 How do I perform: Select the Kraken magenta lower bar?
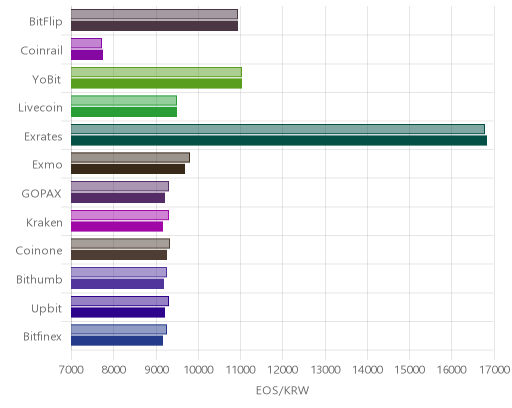point(117,227)
